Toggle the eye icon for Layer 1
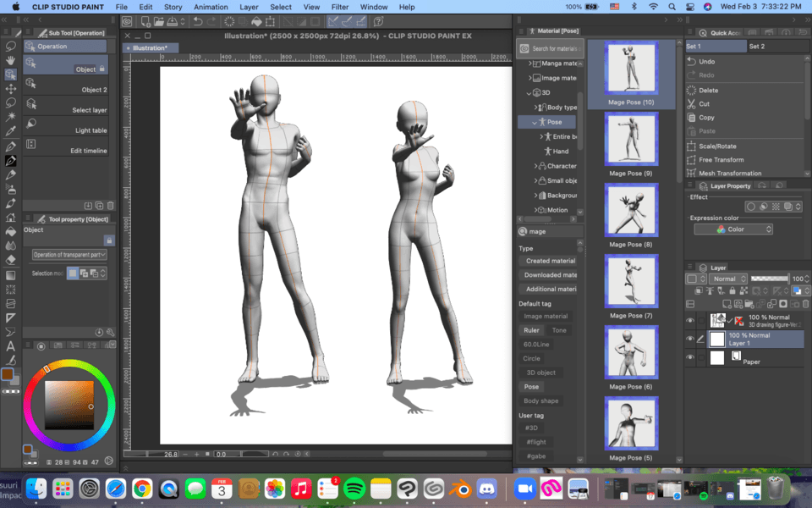The image size is (812, 508). click(690, 340)
